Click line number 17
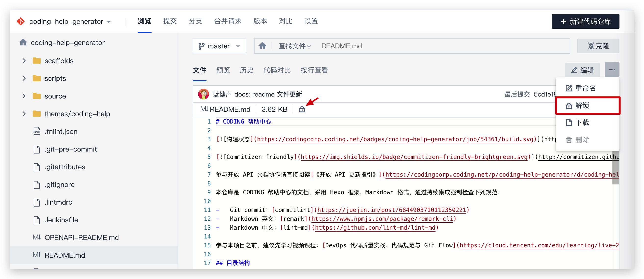 [x=207, y=263]
